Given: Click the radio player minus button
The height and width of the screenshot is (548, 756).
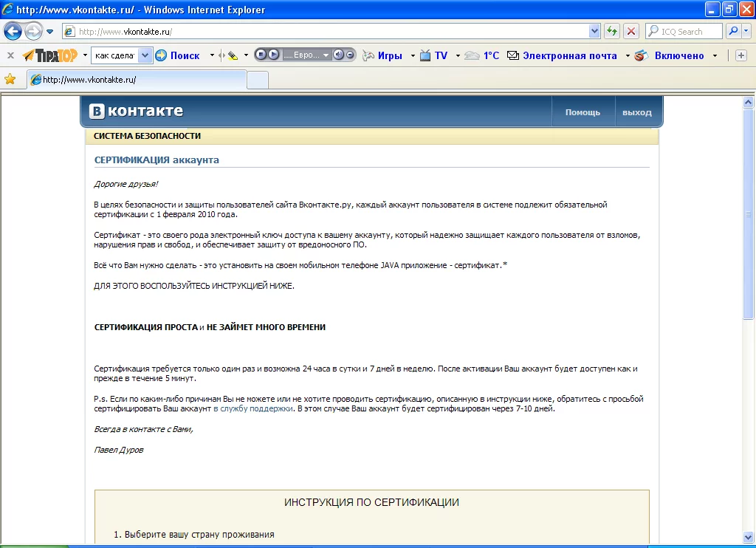Looking at the screenshot, I should [350, 55].
